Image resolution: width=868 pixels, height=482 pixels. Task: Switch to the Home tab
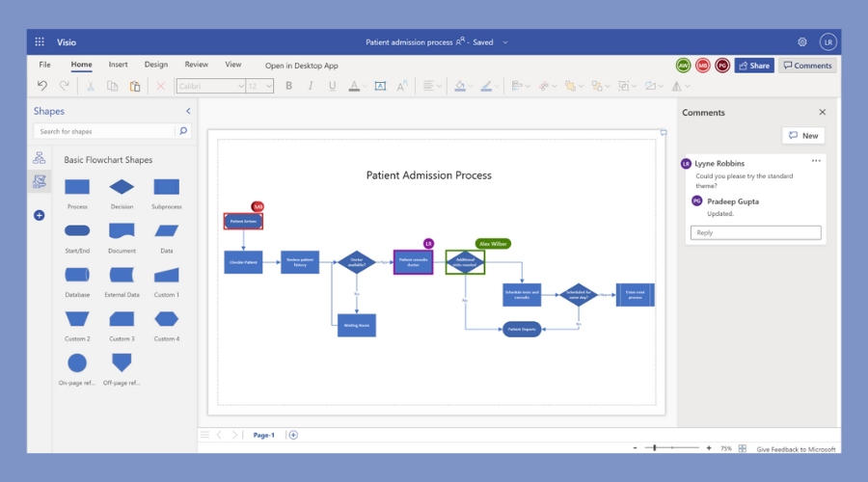[x=81, y=65]
